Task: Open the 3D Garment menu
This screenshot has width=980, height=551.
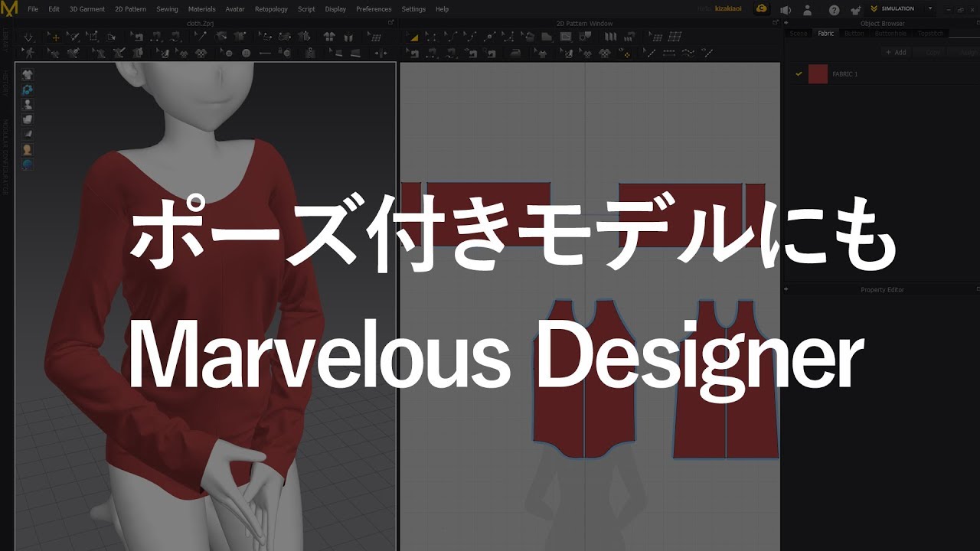Action: 87,9
